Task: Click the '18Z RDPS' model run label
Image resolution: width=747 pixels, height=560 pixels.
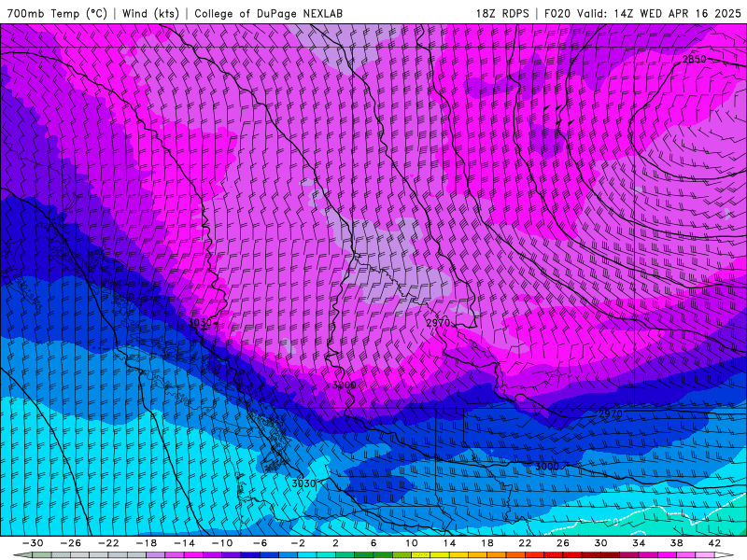Action: click(x=502, y=13)
